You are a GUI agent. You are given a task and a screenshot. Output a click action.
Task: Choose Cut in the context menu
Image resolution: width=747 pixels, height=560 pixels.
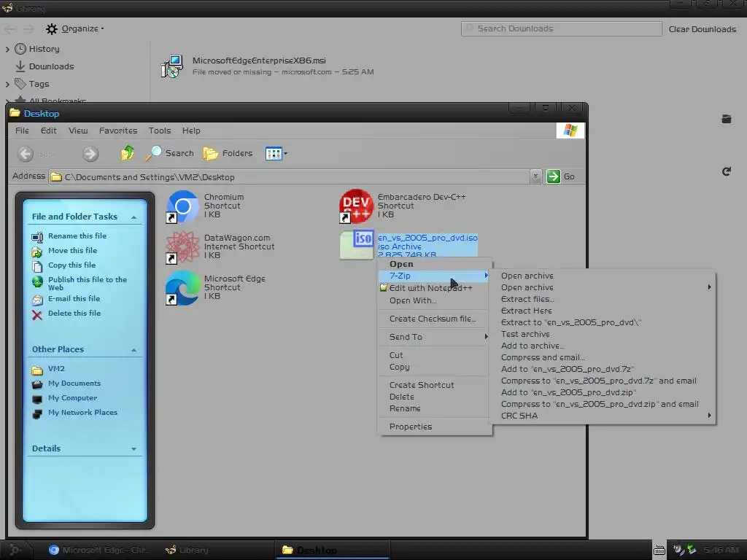[434, 355]
